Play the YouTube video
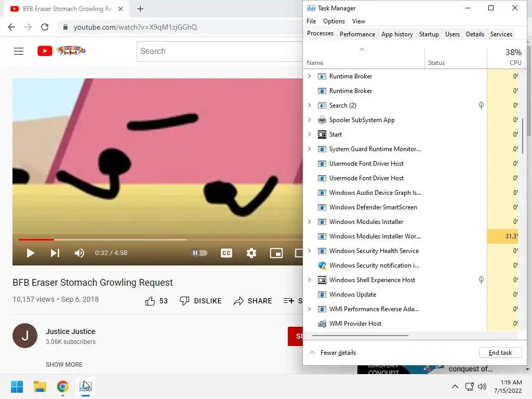 (31, 253)
